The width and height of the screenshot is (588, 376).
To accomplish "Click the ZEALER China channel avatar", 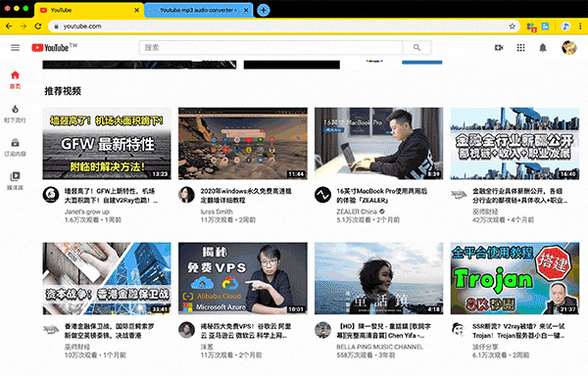I will pyautogui.click(x=322, y=195).
